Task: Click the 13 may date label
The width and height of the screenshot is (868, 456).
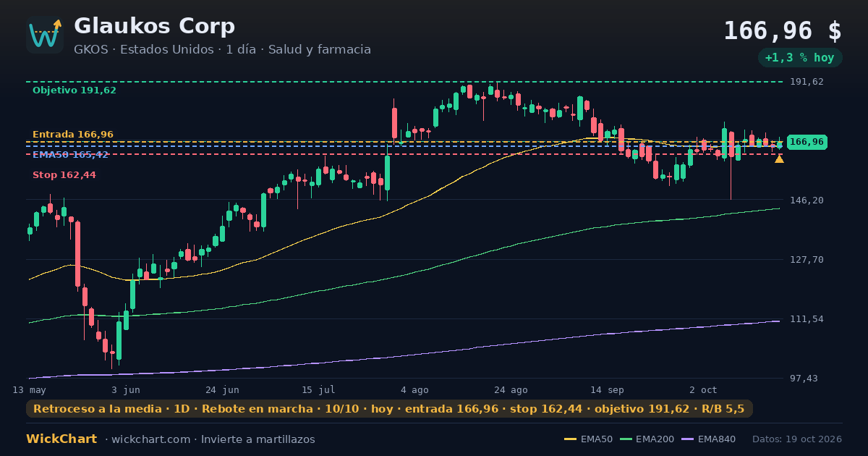Action: (29, 389)
